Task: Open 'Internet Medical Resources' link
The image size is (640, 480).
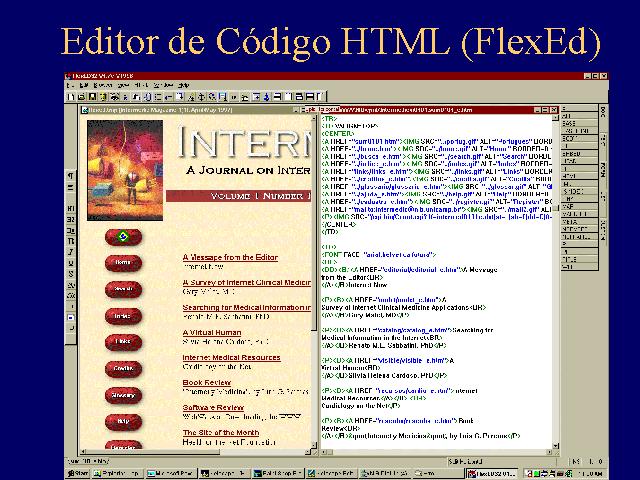Action: coord(231,358)
